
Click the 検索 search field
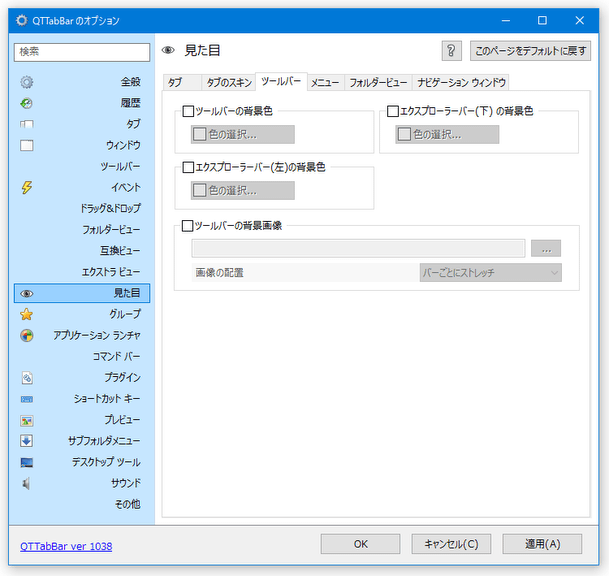(x=82, y=52)
